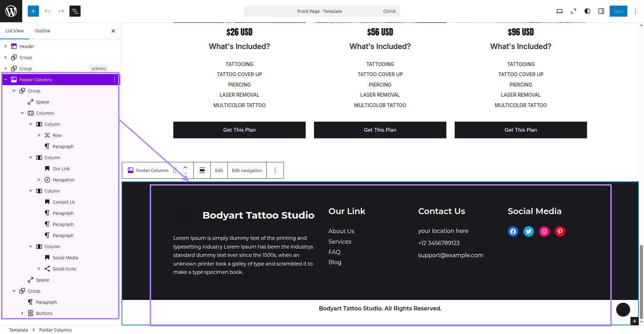Toggle the settings sidebar panel
Screen dimensions: 644x334
(x=601, y=11)
